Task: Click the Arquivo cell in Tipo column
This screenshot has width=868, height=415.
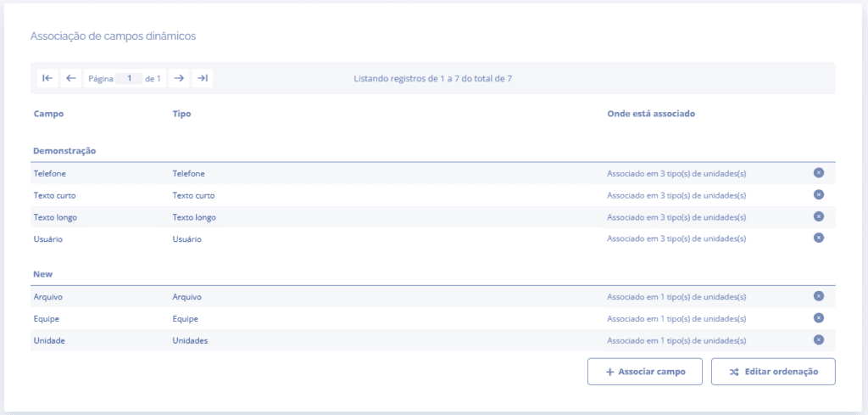Action: [187, 297]
